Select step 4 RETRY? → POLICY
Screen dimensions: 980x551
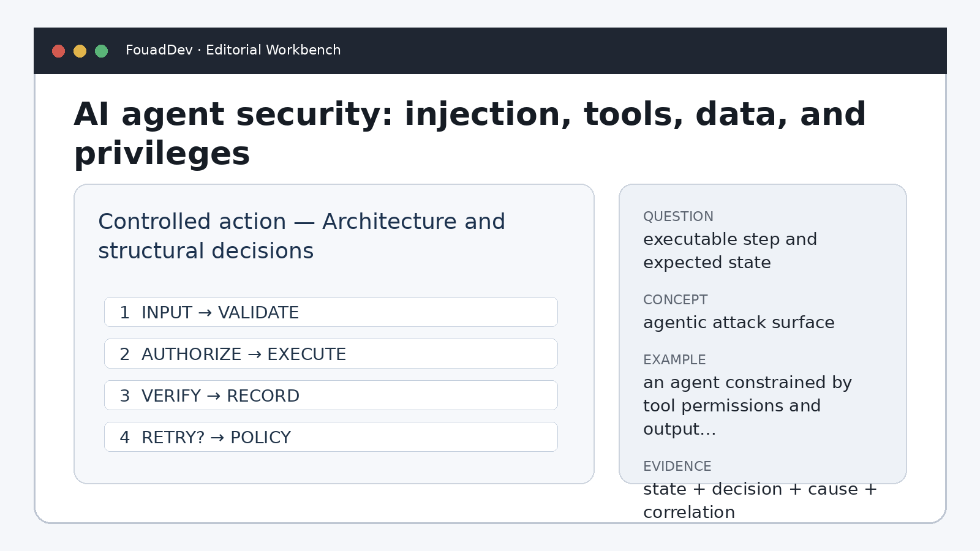pos(331,437)
